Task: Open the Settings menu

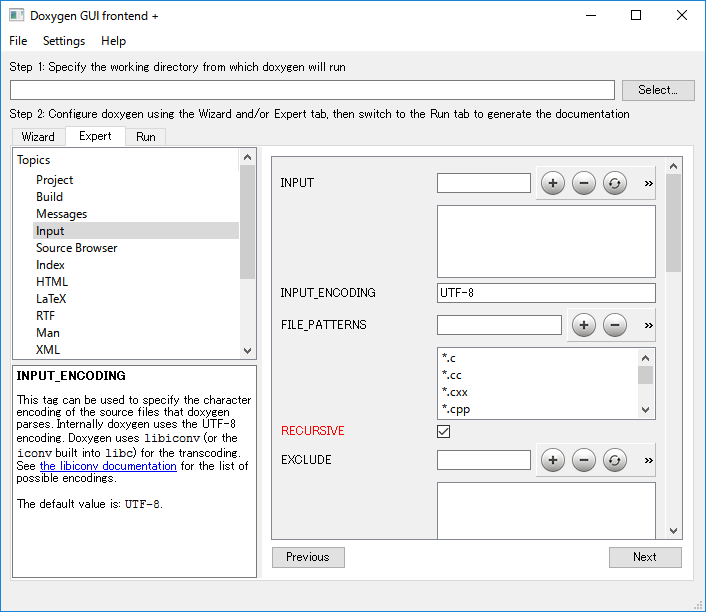Action: 64,41
